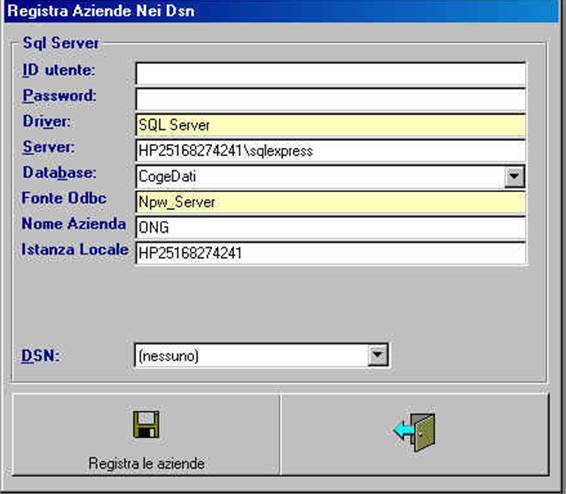This screenshot has width=566, height=494.
Task: Focus the ID utente input field
Action: coord(330,74)
